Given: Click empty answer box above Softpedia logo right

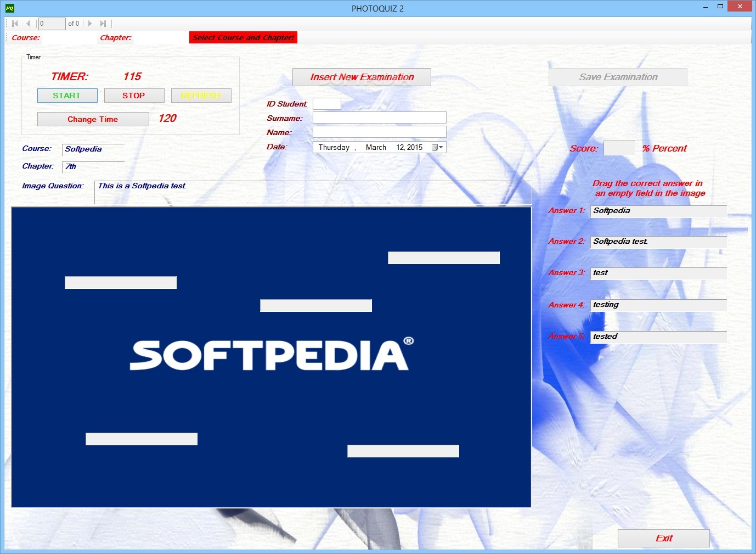Looking at the screenshot, I should [x=444, y=258].
